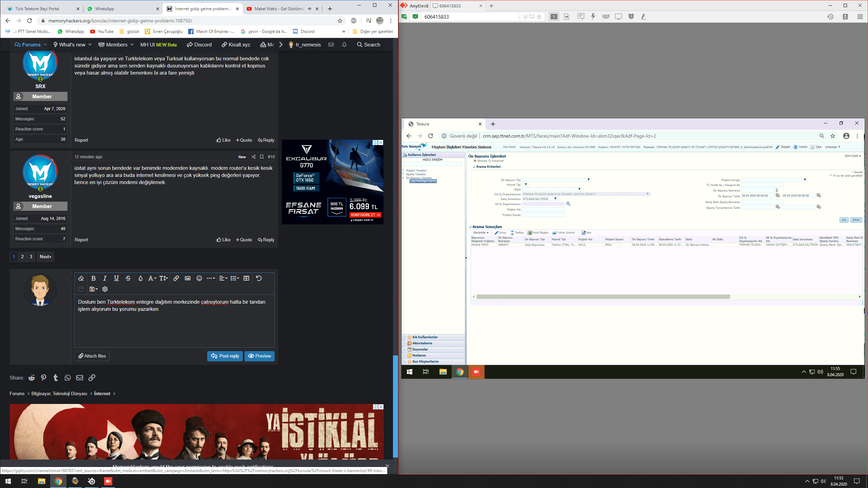Select Bireysel radio button

click(x=475, y=161)
